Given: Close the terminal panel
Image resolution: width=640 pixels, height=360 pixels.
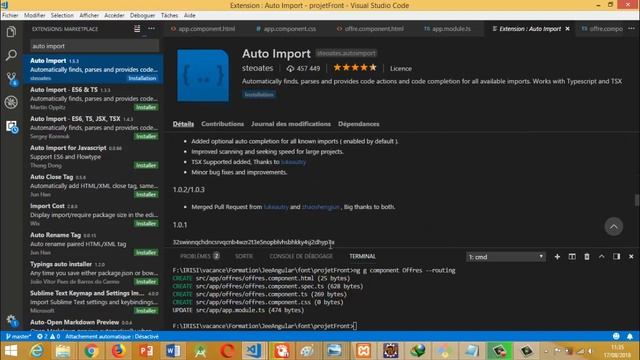Looking at the screenshot, I should click(x=631, y=256).
